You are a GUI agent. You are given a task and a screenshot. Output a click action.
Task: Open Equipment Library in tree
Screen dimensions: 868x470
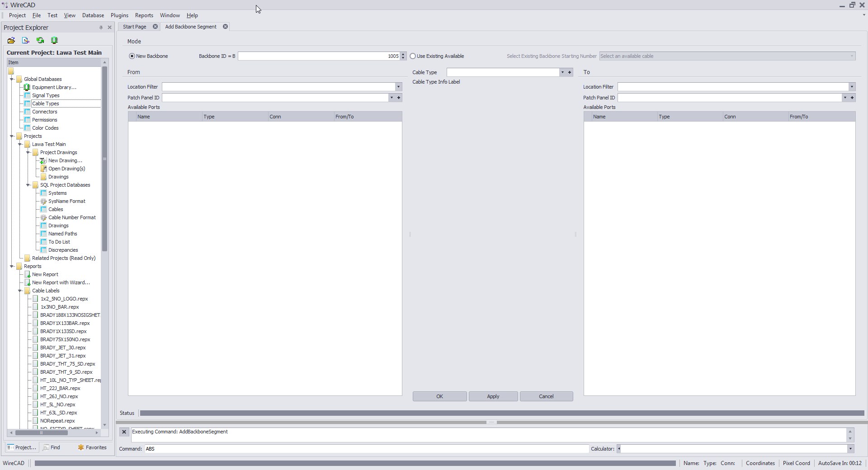(x=54, y=87)
